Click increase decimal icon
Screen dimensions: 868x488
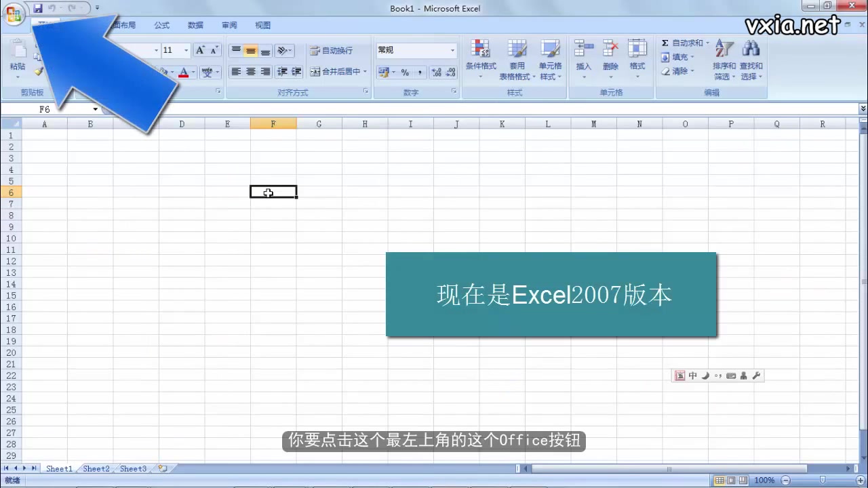pos(437,72)
